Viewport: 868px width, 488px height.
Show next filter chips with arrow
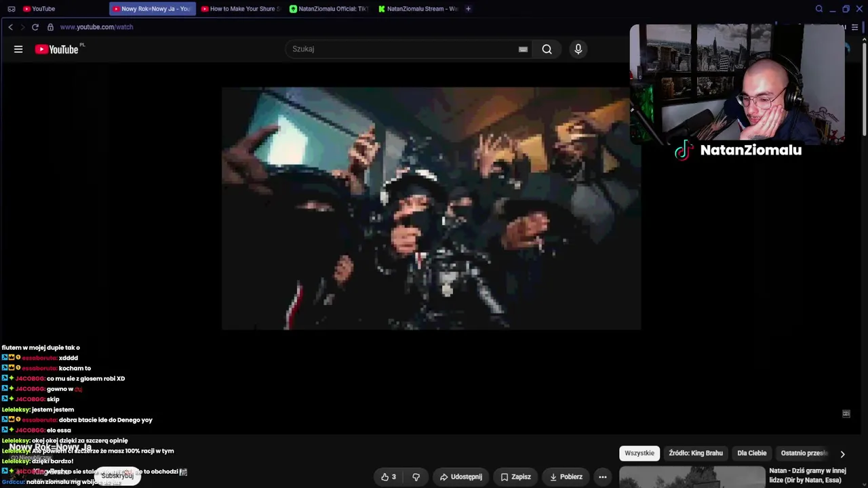(842, 453)
